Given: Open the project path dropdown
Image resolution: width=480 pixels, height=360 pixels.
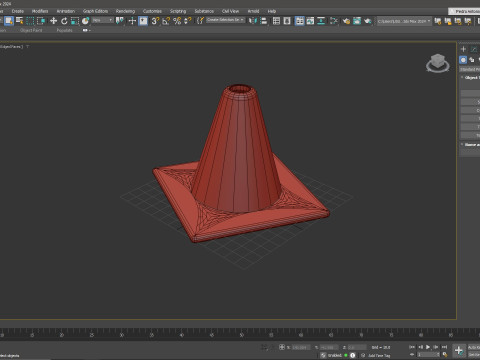Looking at the screenshot, I should (404, 21).
